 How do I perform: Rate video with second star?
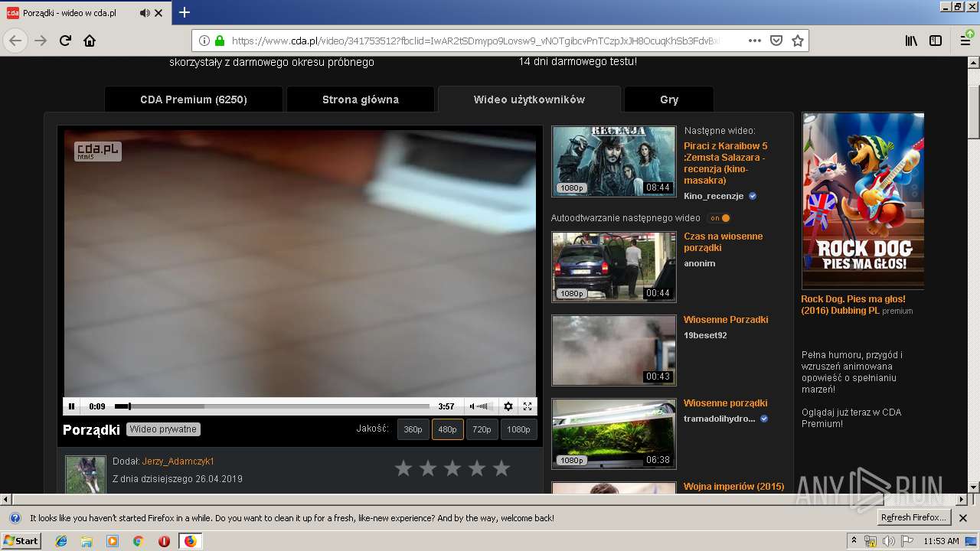(428, 468)
